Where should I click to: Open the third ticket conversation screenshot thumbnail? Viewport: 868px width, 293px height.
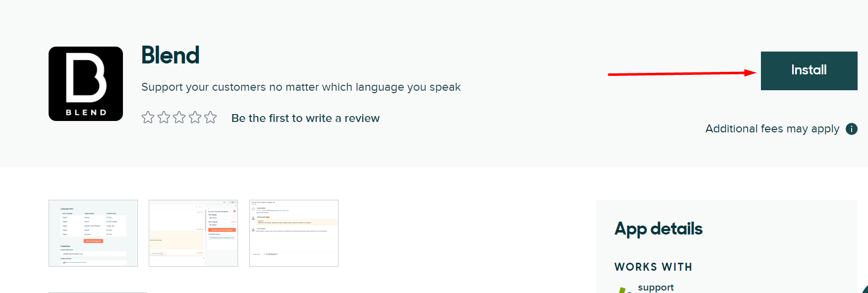pyautogui.click(x=294, y=233)
